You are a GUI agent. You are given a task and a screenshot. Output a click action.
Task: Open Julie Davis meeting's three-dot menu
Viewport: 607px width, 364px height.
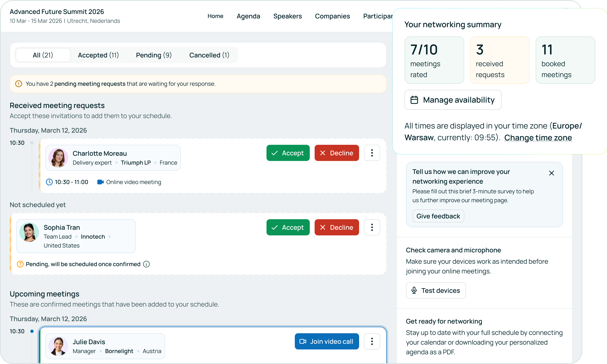372,341
